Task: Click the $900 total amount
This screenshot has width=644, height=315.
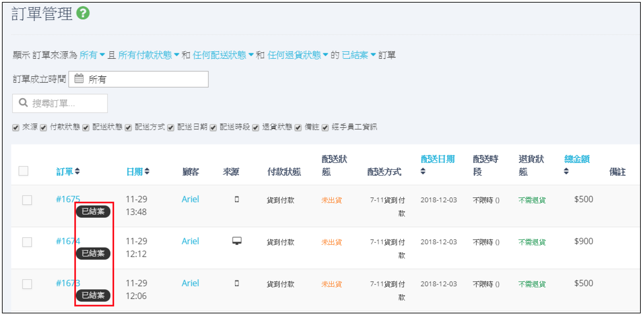Action: click(x=583, y=241)
